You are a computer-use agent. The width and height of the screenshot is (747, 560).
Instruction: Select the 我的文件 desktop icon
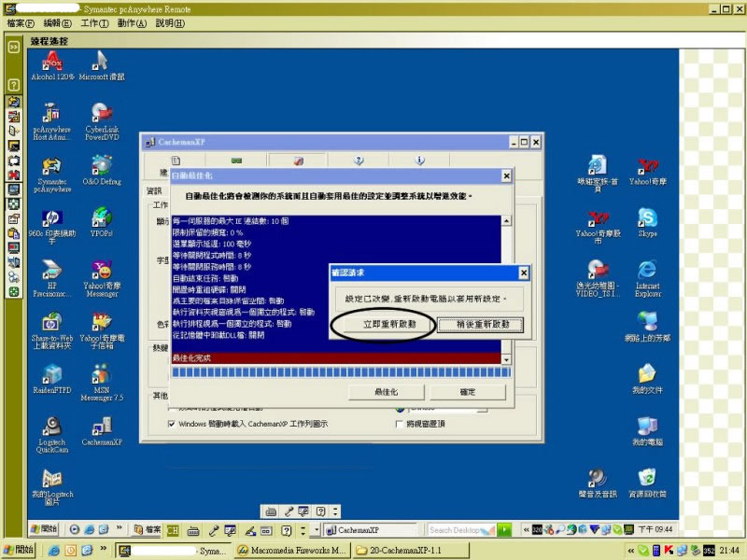click(647, 379)
